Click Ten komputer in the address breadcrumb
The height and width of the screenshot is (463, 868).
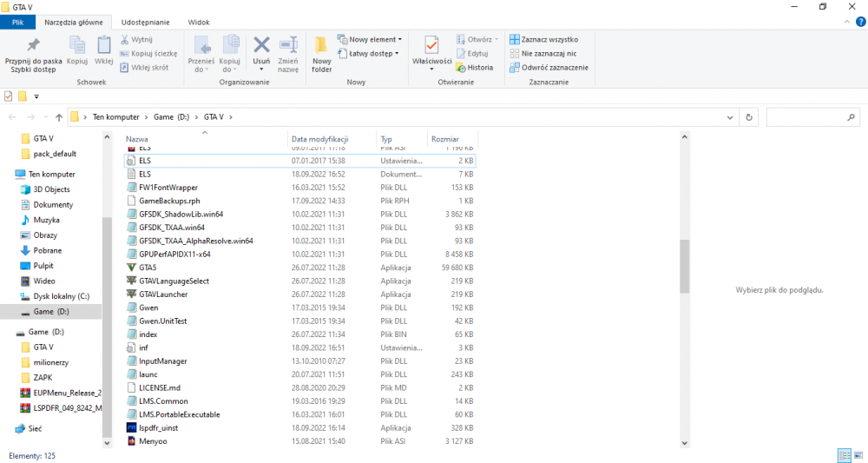tap(115, 117)
